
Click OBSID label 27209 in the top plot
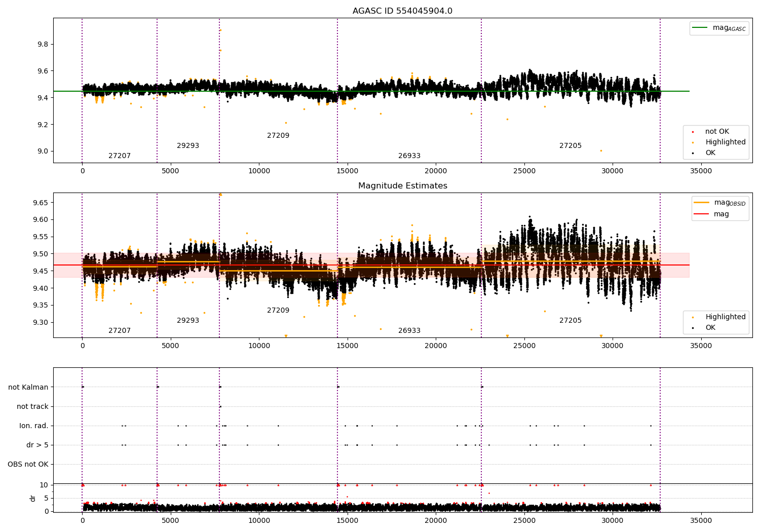point(278,136)
